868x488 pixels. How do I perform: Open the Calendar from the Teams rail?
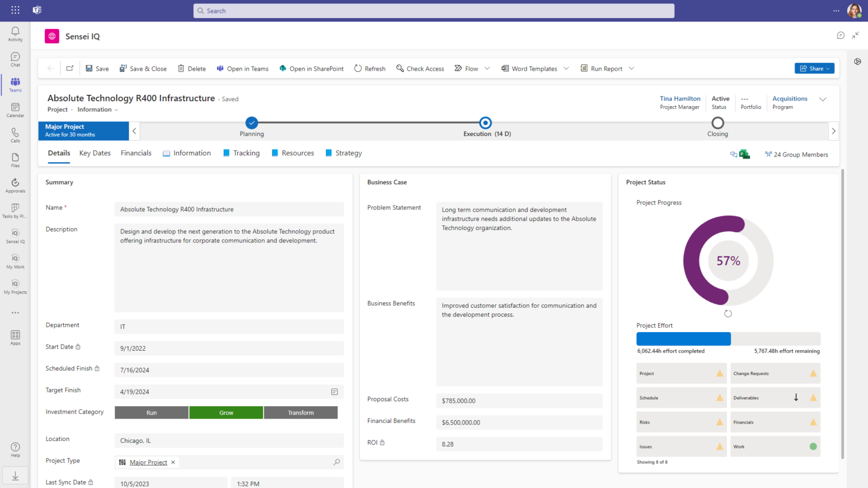pos(15,109)
